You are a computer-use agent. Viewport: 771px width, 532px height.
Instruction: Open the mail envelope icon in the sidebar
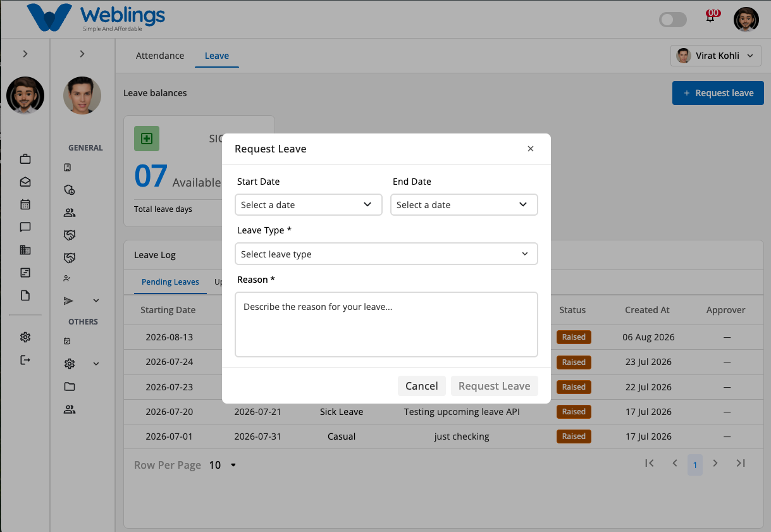(x=25, y=182)
